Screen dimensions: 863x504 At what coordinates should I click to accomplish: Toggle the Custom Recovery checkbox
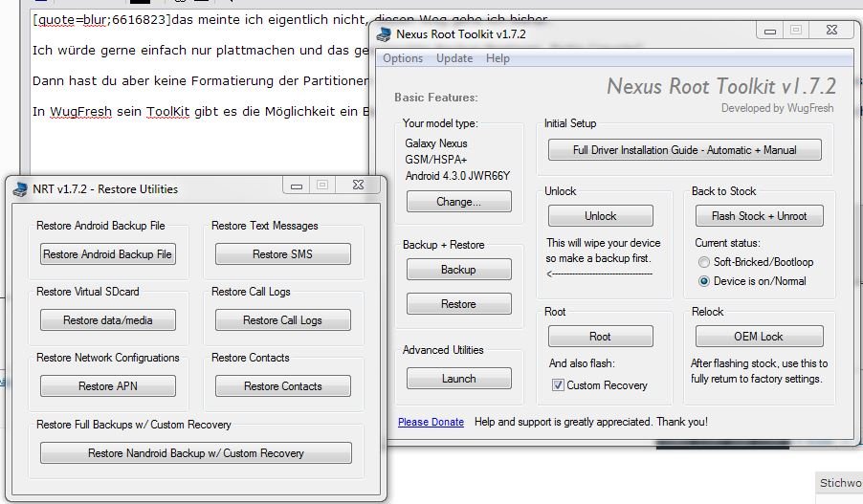tap(558, 385)
